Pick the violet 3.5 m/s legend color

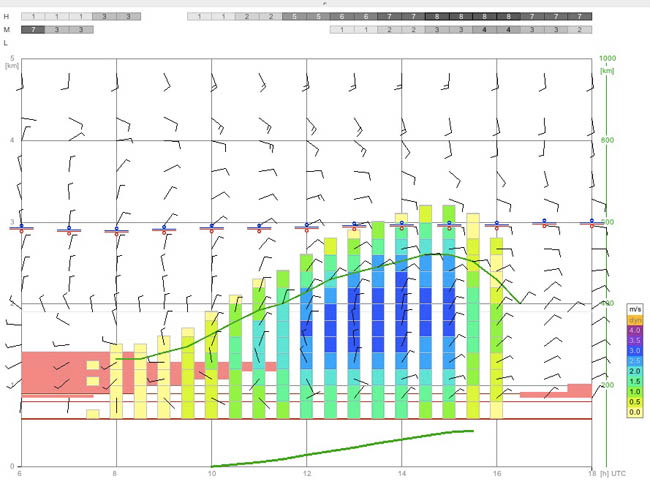point(635,340)
